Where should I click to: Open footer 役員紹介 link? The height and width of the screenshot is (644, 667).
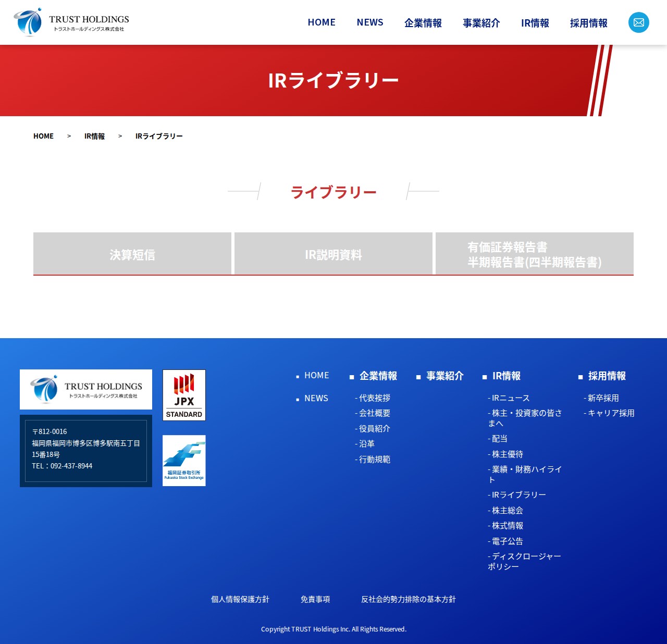click(373, 429)
